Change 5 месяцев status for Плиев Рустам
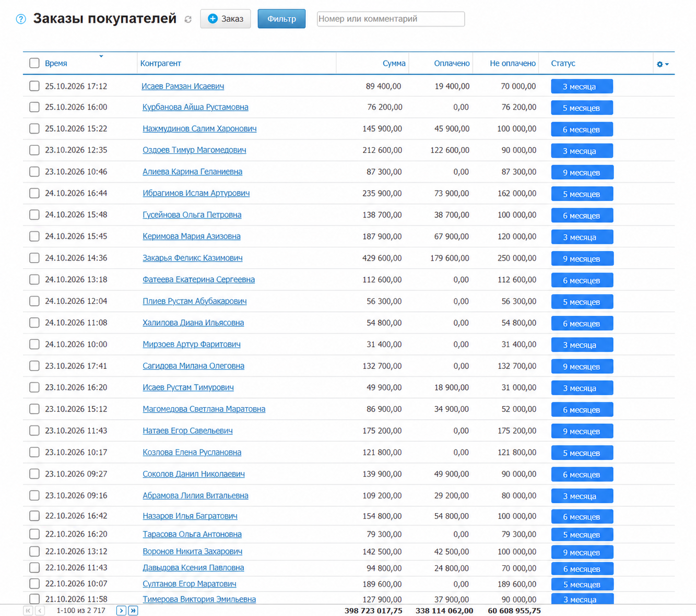 click(582, 302)
